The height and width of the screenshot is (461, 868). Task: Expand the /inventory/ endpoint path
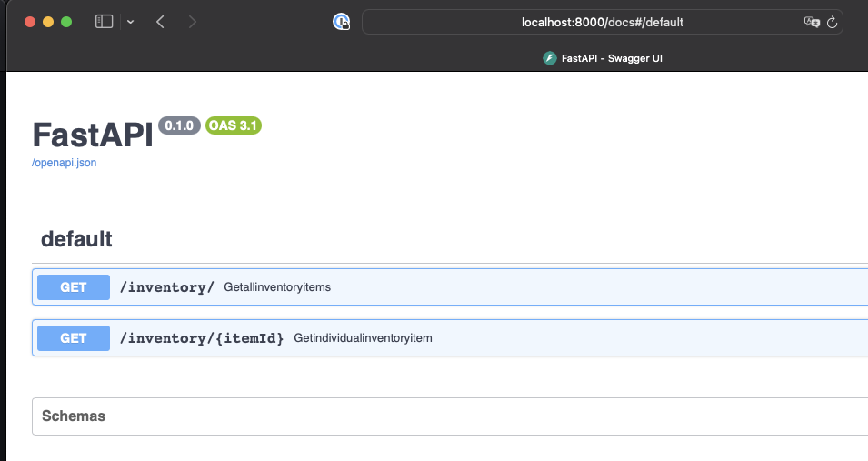167,287
